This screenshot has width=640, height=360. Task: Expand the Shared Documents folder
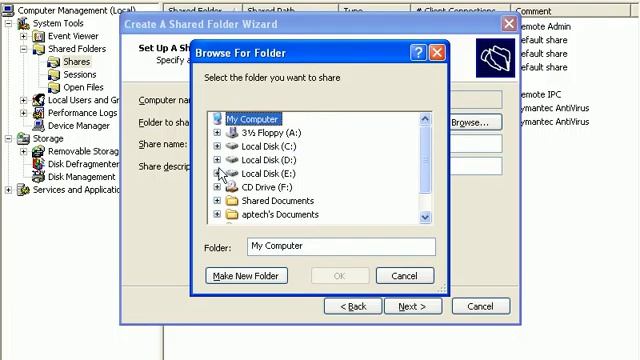coord(217,201)
